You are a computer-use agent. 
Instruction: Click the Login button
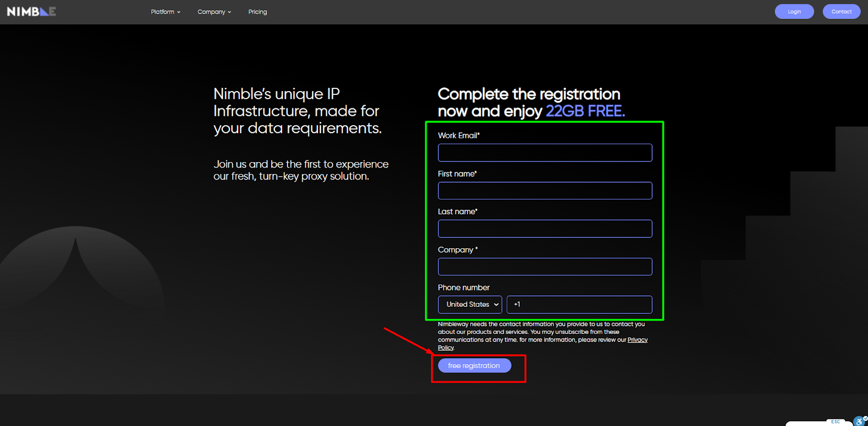pyautogui.click(x=794, y=11)
